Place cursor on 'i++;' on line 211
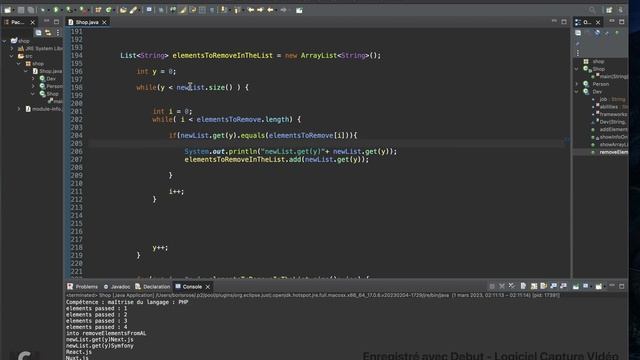Image resolution: width=640 pixels, height=360 pixels. pos(176,191)
